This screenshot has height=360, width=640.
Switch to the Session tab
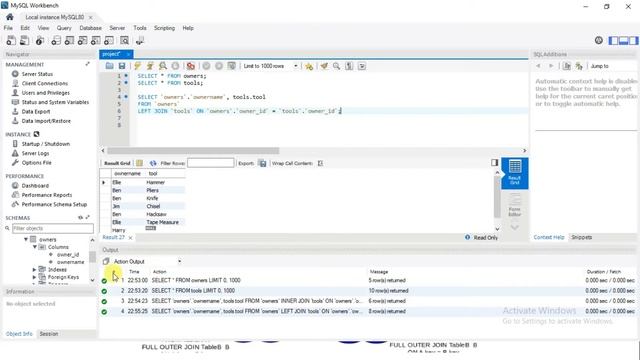(x=49, y=333)
